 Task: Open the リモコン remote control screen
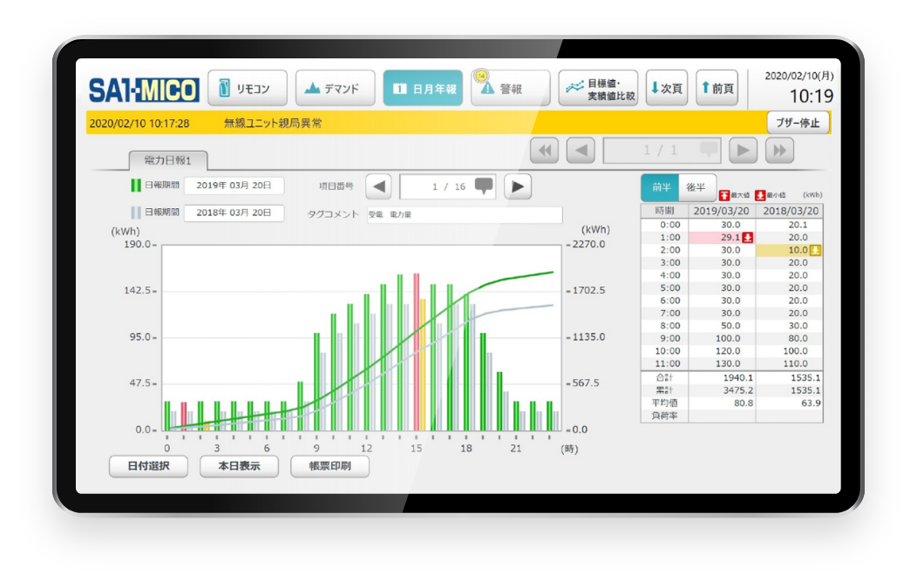pyautogui.click(x=248, y=88)
